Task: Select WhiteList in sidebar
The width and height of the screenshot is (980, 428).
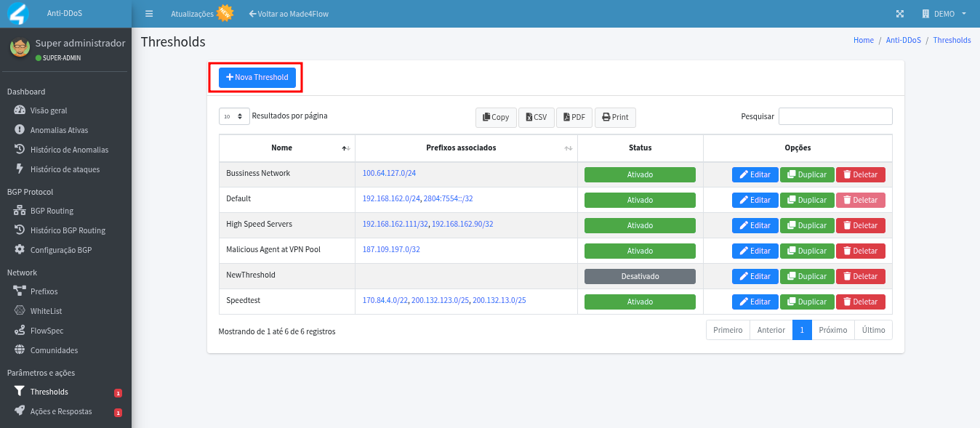Action: tap(45, 311)
